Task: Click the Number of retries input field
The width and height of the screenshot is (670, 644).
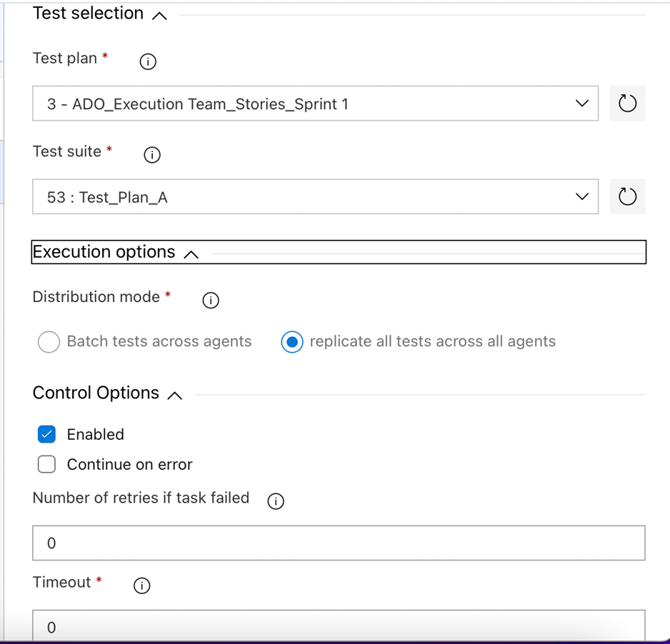Action: [339, 543]
